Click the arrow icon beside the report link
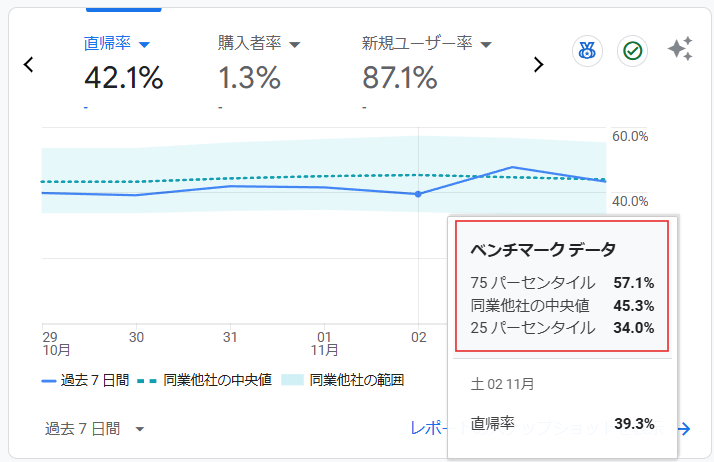 point(684,429)
